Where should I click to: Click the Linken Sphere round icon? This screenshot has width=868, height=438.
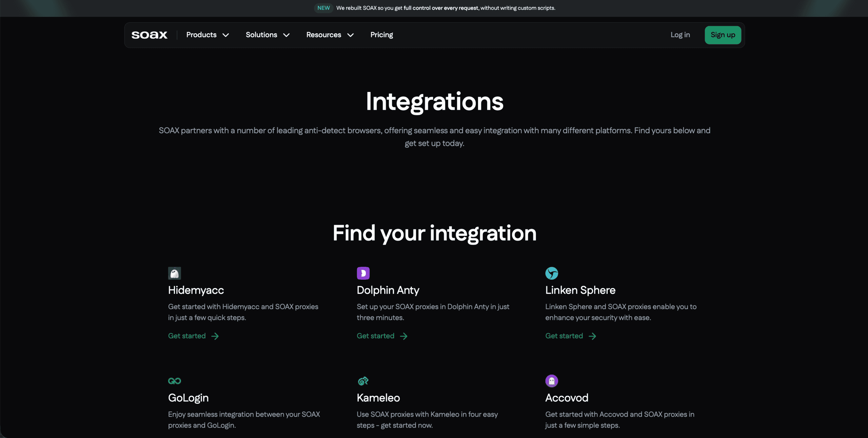click(552, 273)
